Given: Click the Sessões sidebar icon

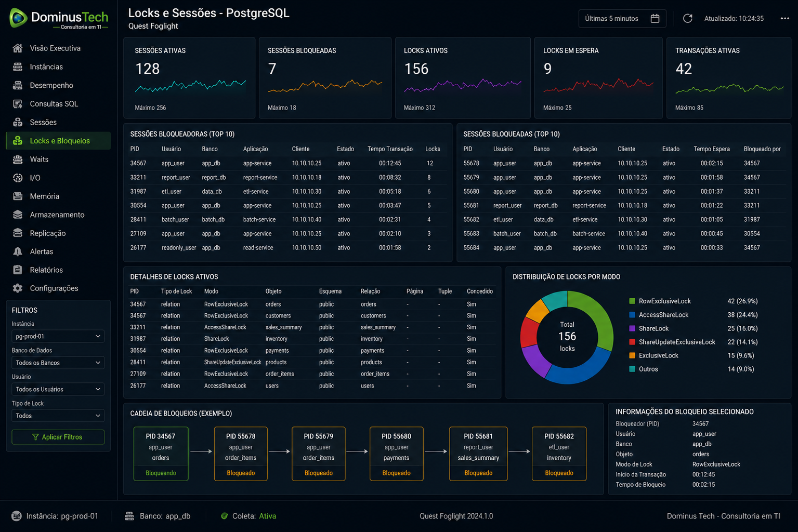Looking at the screenshot, I should (x=18, y=123).
